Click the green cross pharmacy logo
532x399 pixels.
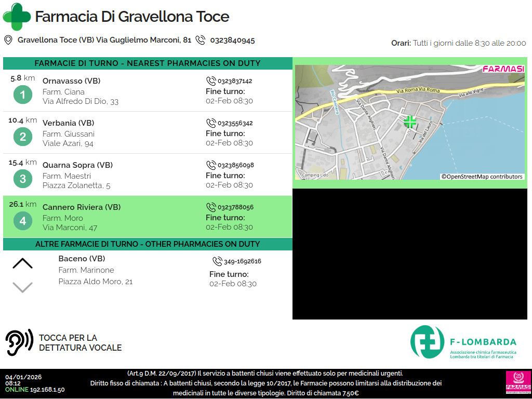[17, 17]
